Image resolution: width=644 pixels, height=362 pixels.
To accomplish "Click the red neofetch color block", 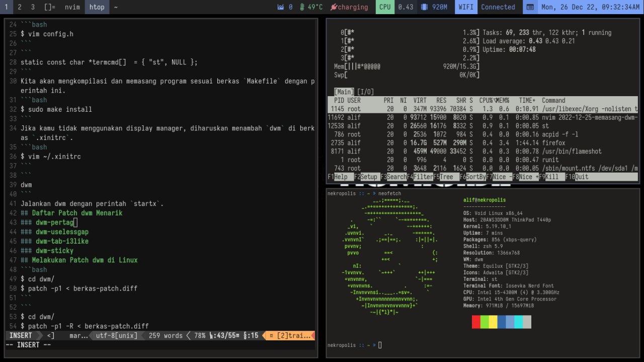I will (x=476, y=322).
